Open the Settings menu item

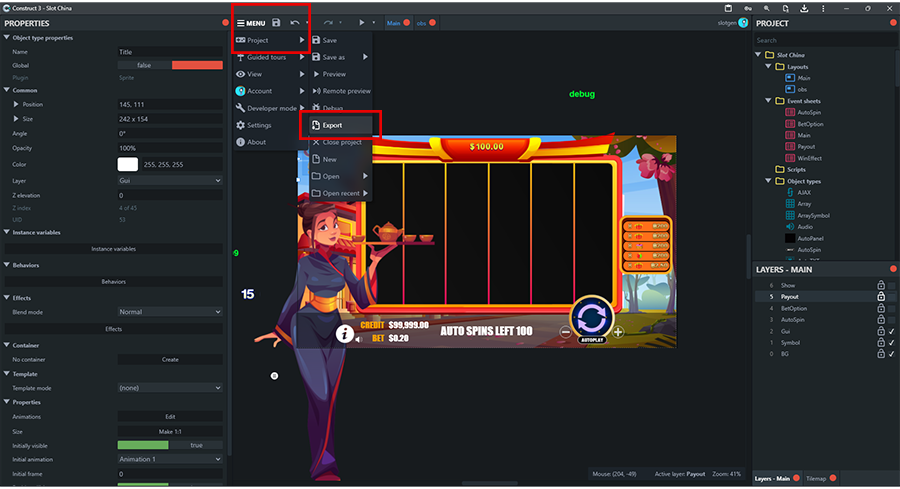[x=259, y=125]
